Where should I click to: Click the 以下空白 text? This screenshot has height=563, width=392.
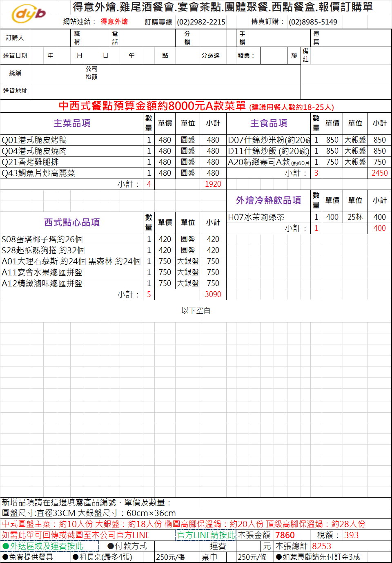[x=196, y=311]
